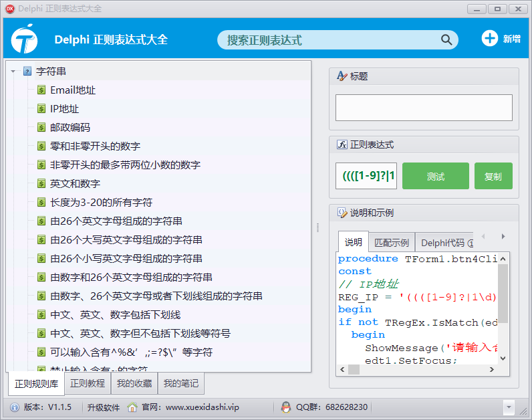Click the icon beside 中文、英文、数字包括下划线

pyautogui.click(x=41, y=314)
